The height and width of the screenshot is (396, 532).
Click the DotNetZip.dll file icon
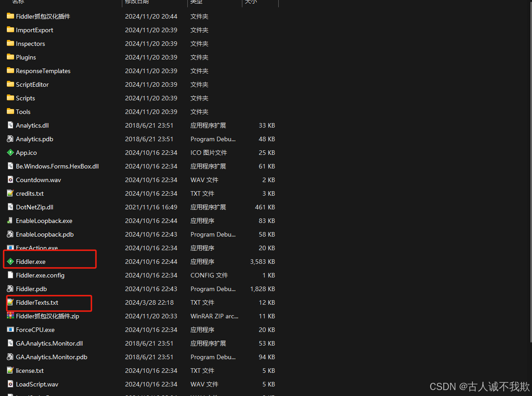click(x=10, y=207)
